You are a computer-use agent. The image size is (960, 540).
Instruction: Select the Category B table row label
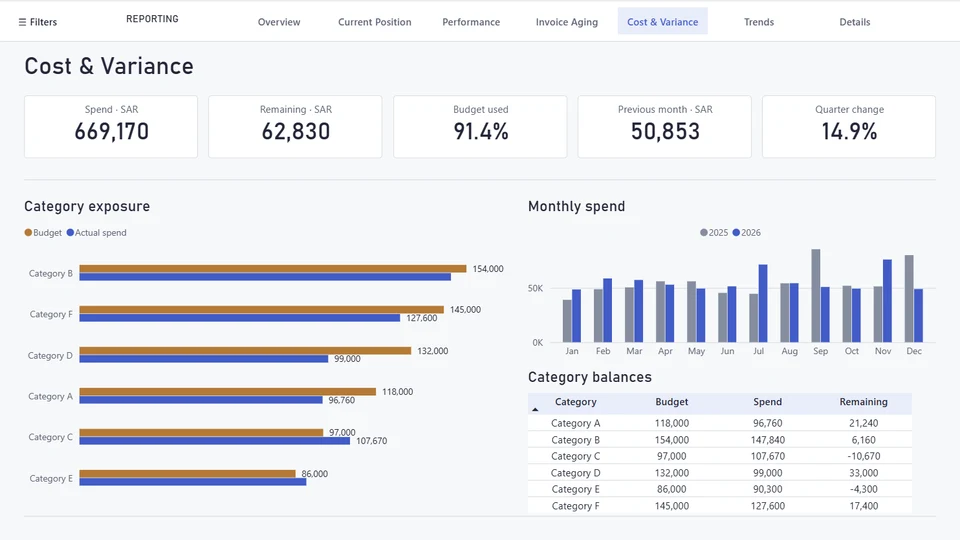pyautogui.click(x=576, y=440)
